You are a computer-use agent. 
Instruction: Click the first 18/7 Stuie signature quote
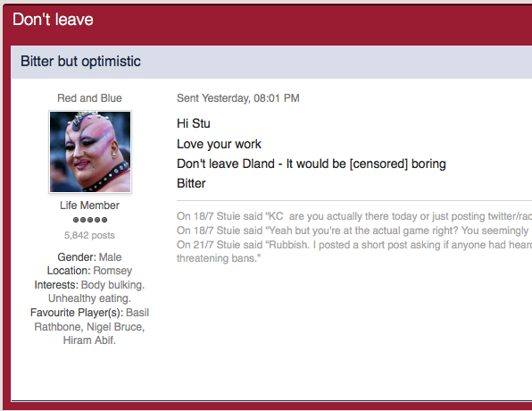coord(354,216)
